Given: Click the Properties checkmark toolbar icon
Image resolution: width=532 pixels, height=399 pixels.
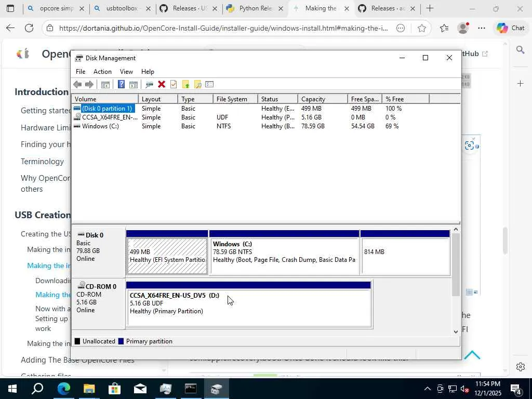Looking at the screenshot, I should click(x=174, y=85).
